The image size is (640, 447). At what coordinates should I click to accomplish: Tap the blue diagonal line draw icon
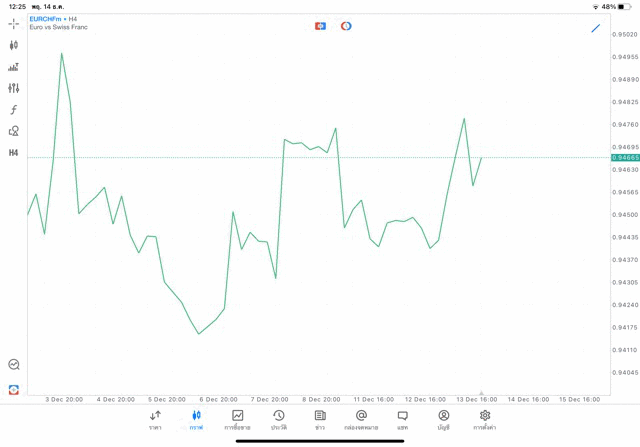596,28
